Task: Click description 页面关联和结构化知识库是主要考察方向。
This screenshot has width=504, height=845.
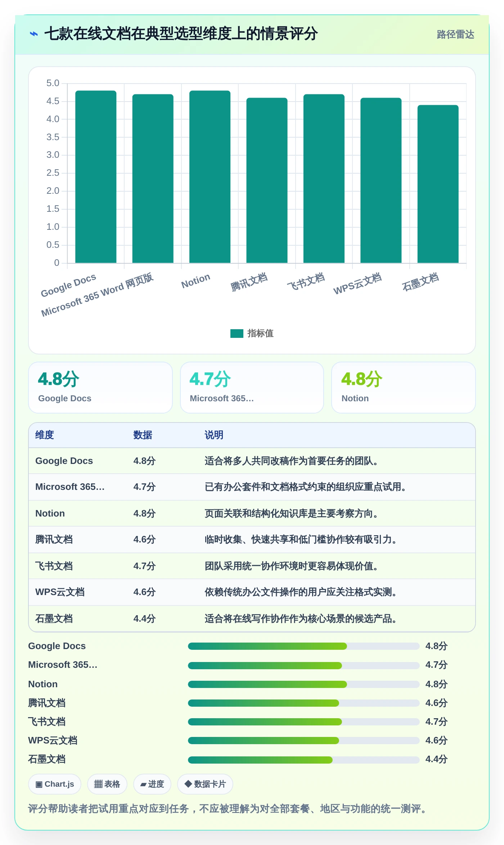Action: tap(291, 514)
